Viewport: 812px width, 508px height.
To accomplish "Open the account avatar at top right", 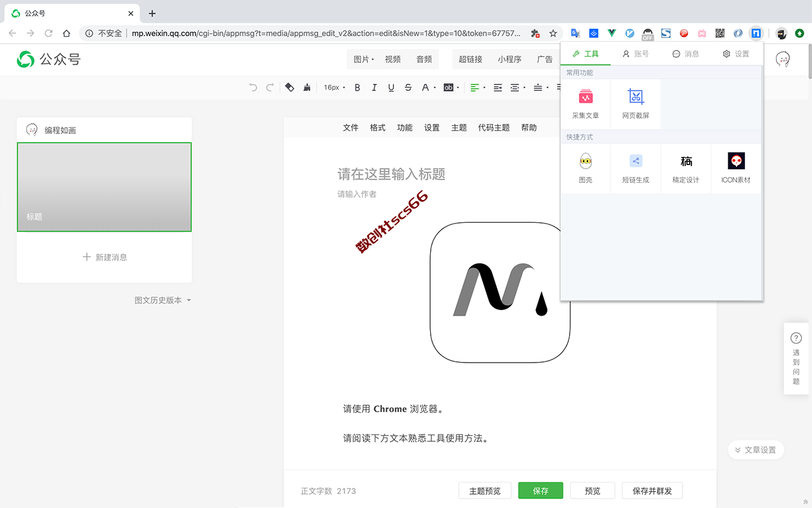I will coord(783,59).
